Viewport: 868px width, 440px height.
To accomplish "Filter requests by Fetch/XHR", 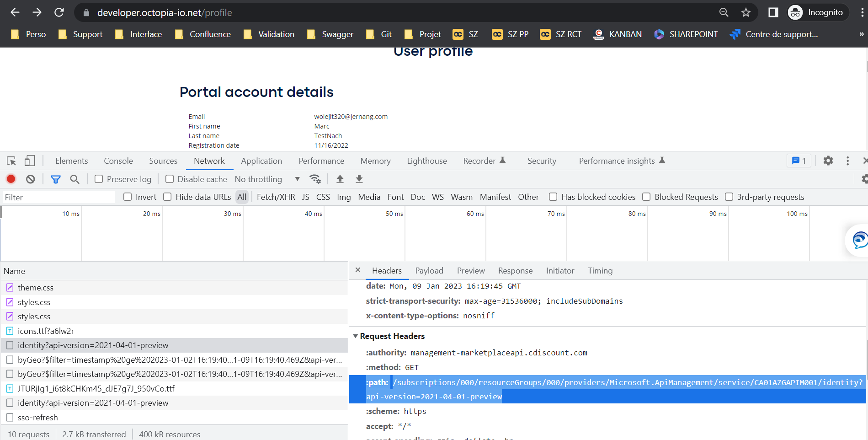I will click(276, 197).
